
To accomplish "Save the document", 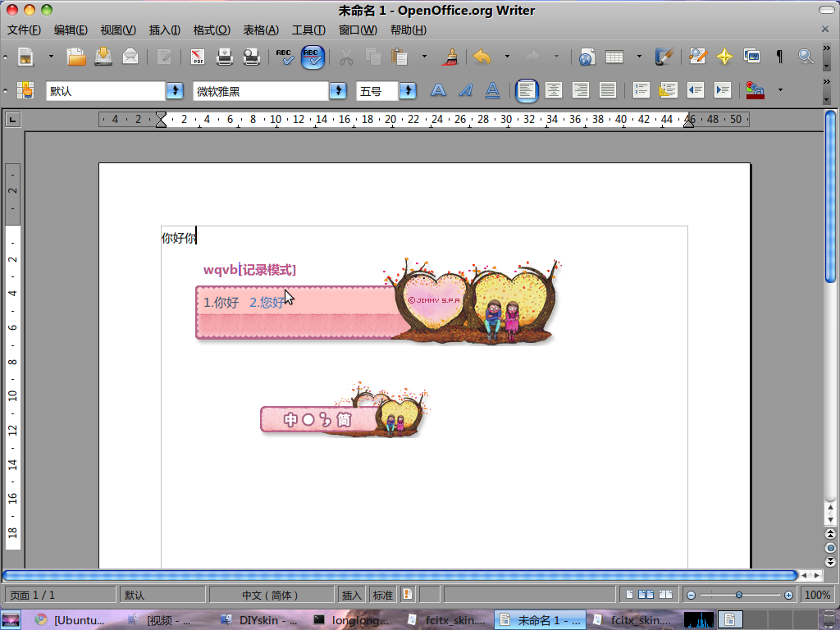I will 103,57.
